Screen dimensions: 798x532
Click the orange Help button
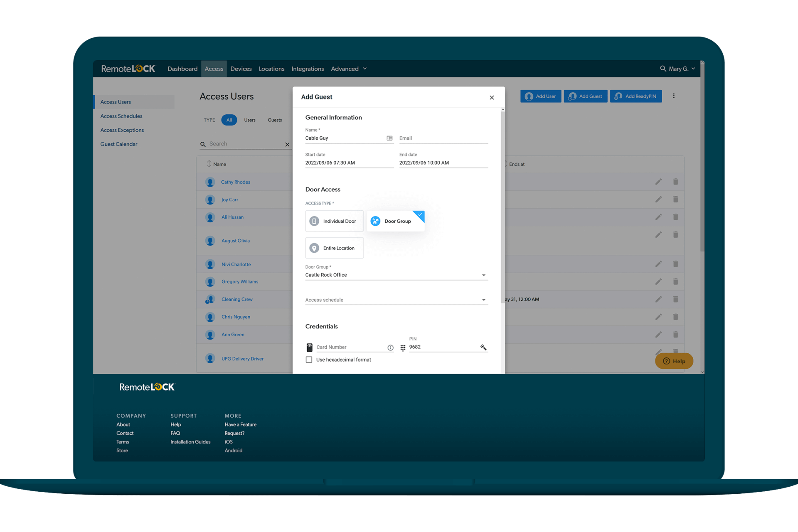click(x=674, y=361)
